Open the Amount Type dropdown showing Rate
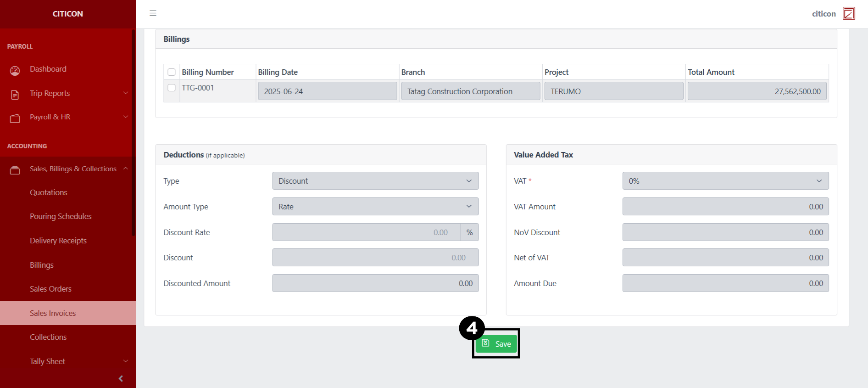Viewport: 868px width, 388px height. [375, 207]
